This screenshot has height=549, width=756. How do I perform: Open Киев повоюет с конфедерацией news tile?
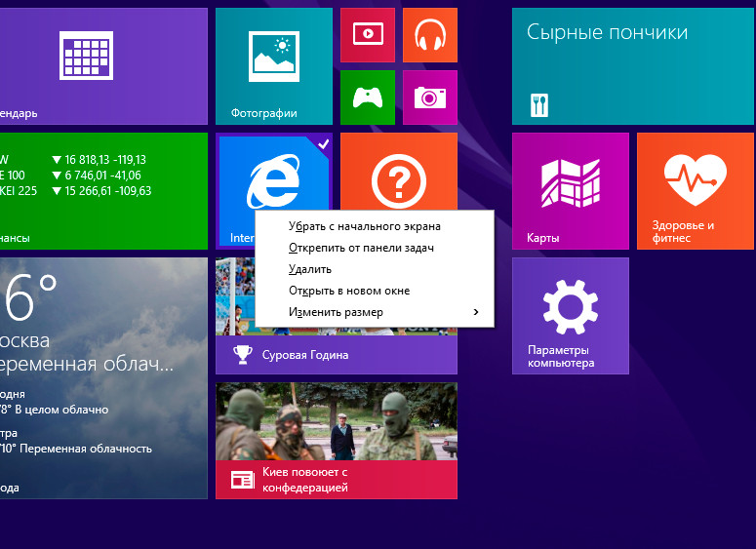point(336,440)
